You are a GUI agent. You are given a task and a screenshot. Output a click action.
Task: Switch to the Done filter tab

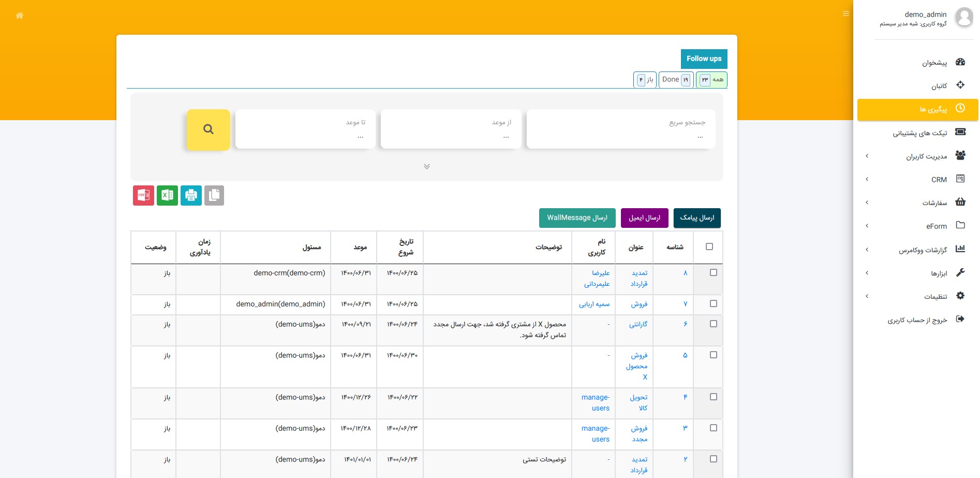[x=676, y=80]
